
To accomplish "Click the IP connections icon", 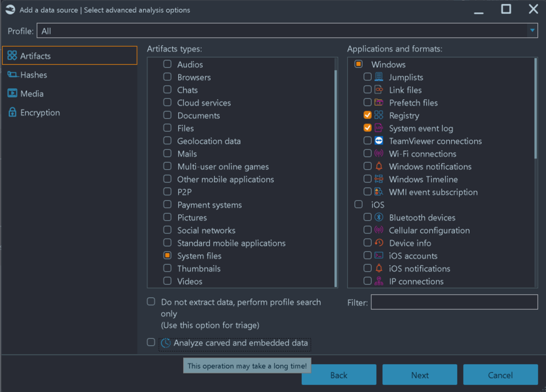I will 379,281.
